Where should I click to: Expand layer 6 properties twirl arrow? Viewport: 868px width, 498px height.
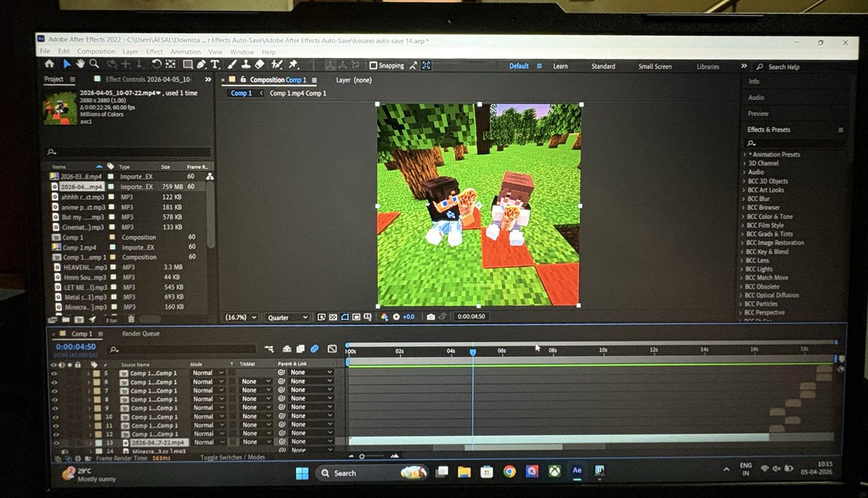coord(89,381)
